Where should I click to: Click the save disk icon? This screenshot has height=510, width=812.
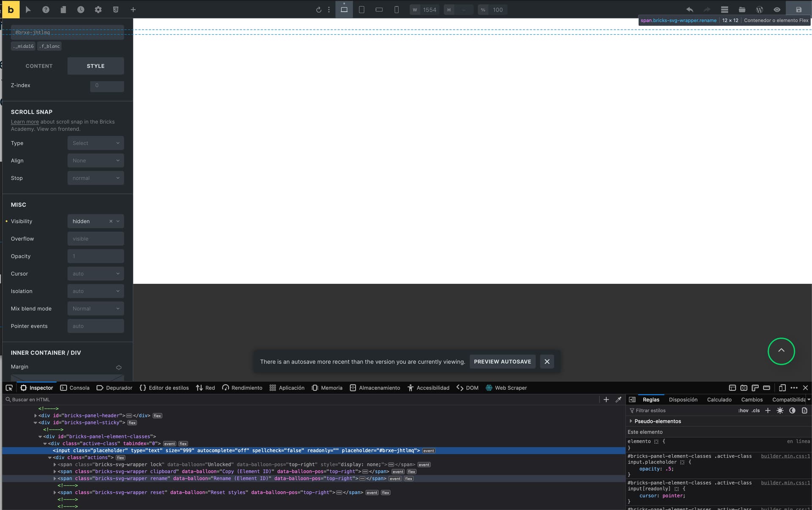(798, 10)
